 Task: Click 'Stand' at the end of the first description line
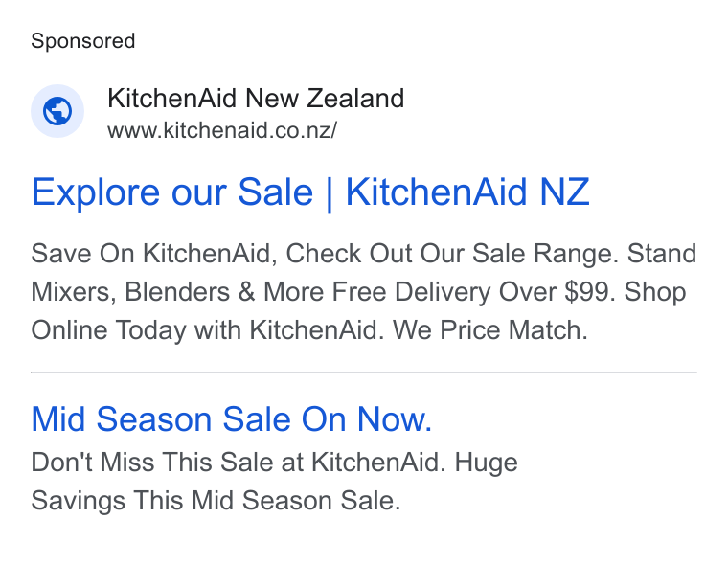pos(662,254)
